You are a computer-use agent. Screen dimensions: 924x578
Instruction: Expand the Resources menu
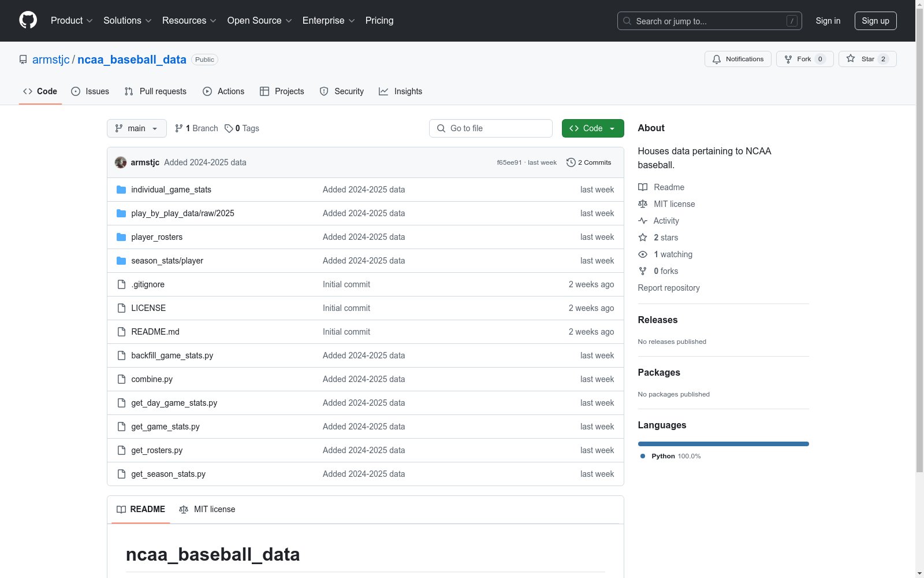[189, 20]
